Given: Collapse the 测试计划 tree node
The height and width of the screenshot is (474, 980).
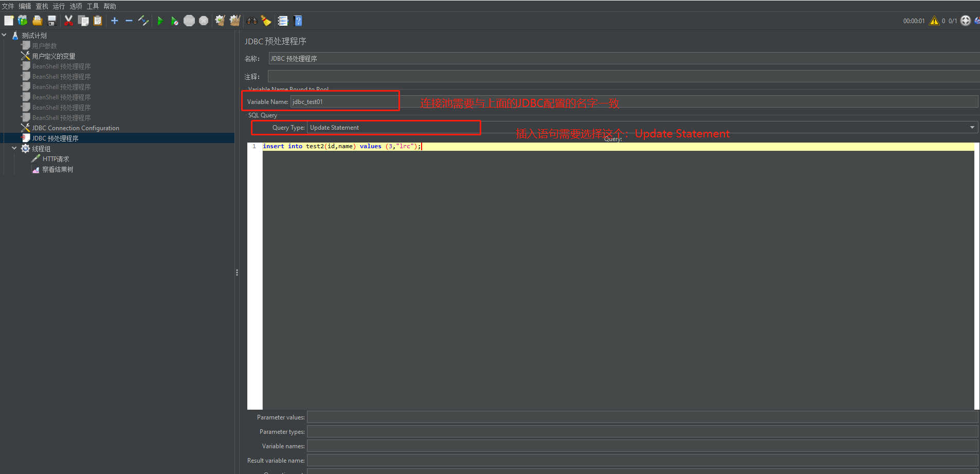Looking at the screenshot, I should point(4,35).
